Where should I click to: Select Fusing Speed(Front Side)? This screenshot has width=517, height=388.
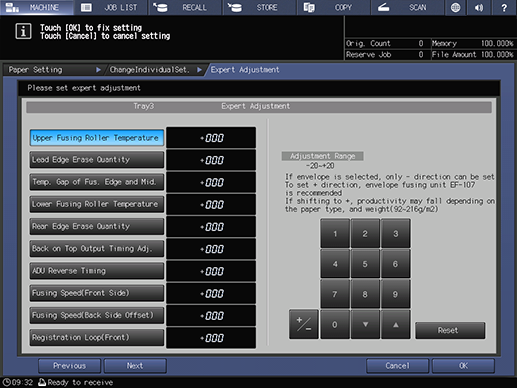[97, 293]
